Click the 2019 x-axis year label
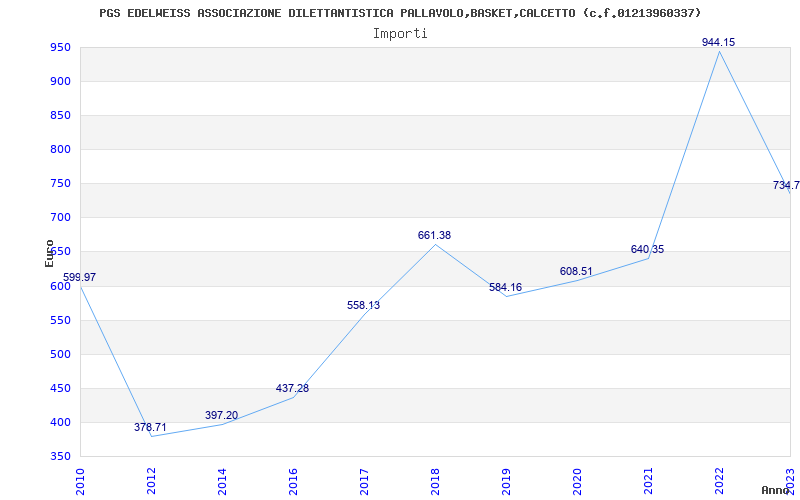 506,482
